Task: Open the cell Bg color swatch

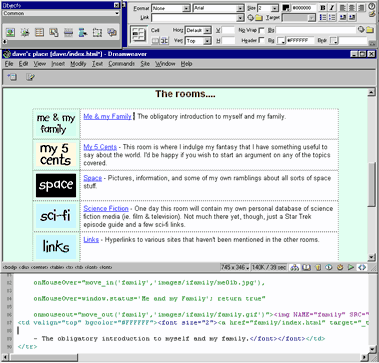Action: 282,41
